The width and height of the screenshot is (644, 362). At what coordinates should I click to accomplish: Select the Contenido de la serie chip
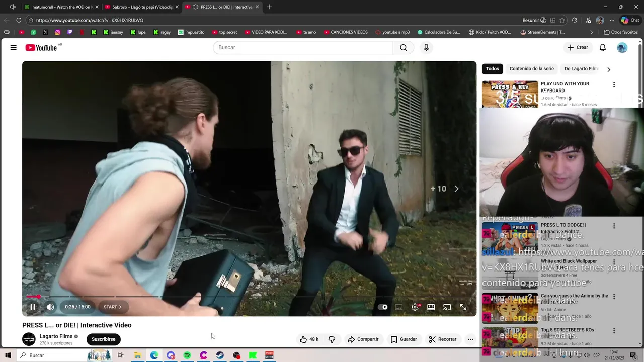point(531,69)
